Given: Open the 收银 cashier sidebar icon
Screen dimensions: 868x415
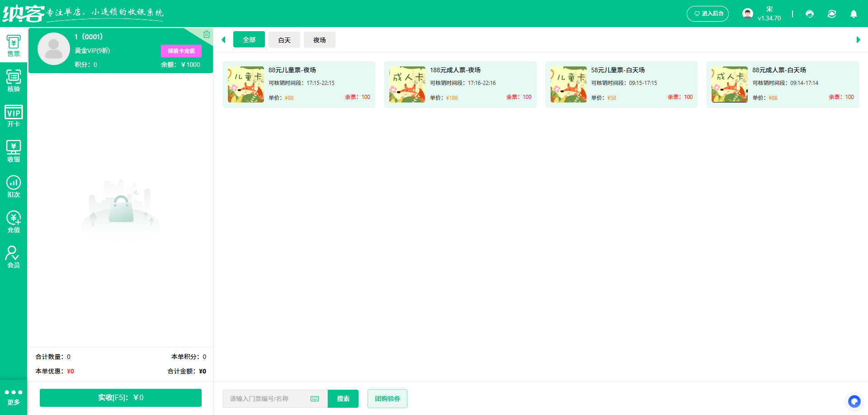Looking at the screenshot, I should [x=14, y=151].
